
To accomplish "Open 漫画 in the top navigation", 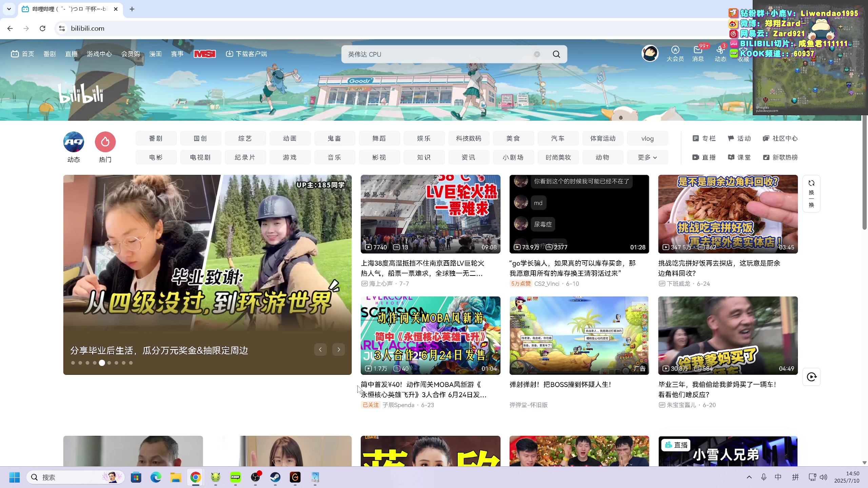I will (x=155, y=54).
